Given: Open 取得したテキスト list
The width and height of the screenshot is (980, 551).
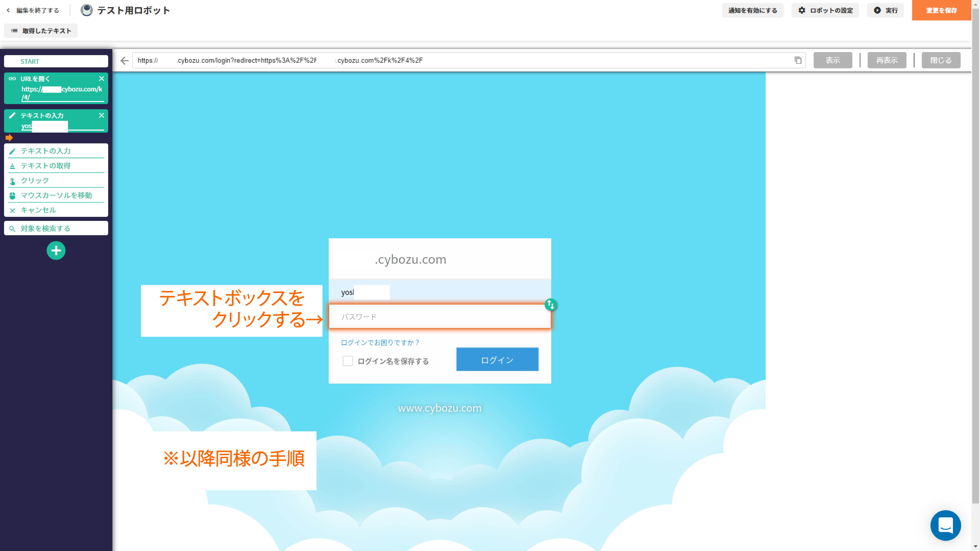Looking at the screenshot, I should point(41,31).
